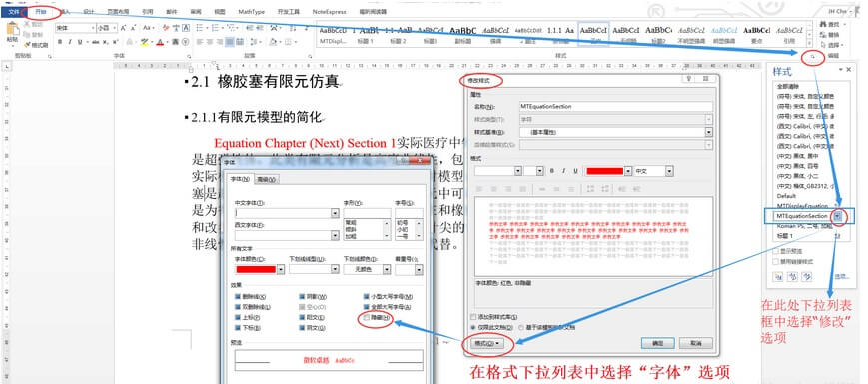Apply the yellow text highlight color icon

(145, 42)
